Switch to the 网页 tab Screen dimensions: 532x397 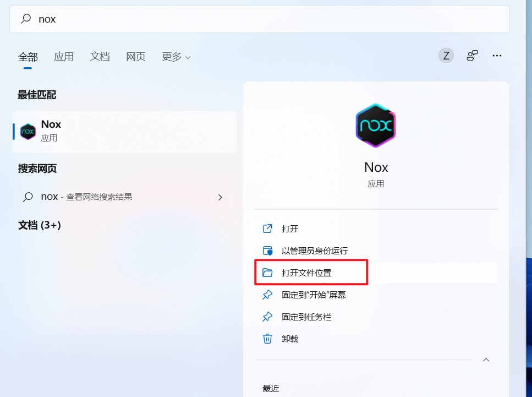(x=136, y=56)
